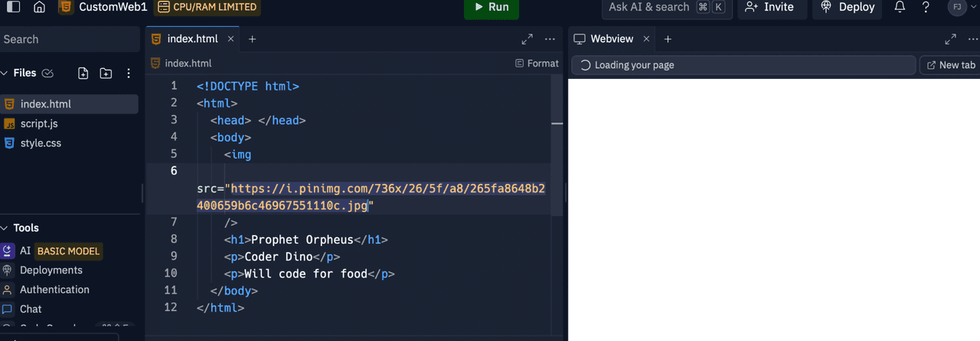Open script.js in the file tree
The height and width of the screenshot is (341, 980).
tap(39, 123)
